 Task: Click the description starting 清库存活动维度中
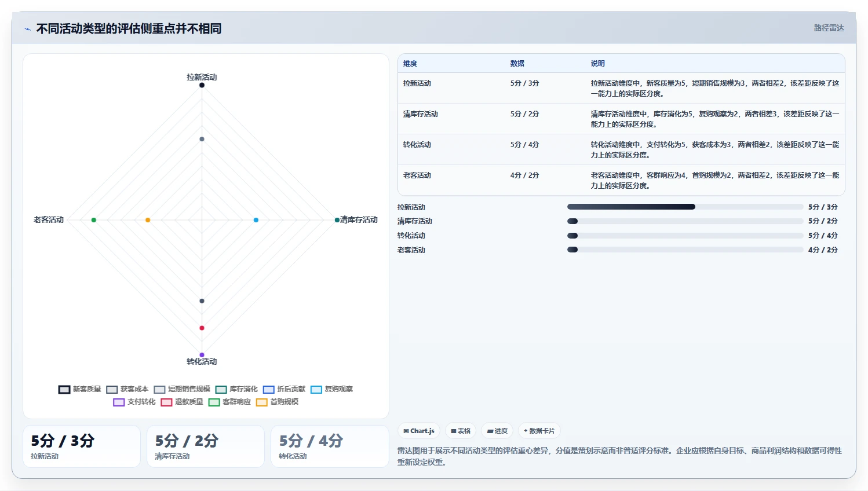715,119
